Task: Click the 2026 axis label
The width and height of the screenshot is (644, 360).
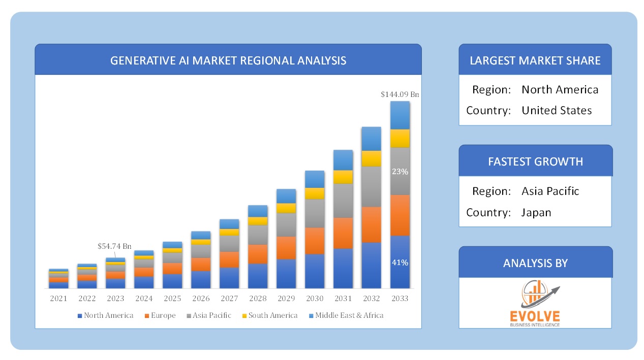Action: coord(201,299)
